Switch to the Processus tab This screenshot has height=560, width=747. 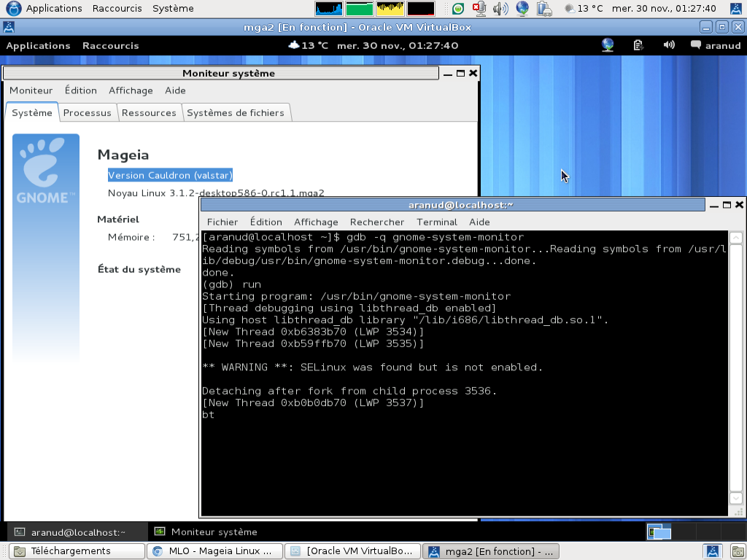pyautogui.click(x=88, y=113)
